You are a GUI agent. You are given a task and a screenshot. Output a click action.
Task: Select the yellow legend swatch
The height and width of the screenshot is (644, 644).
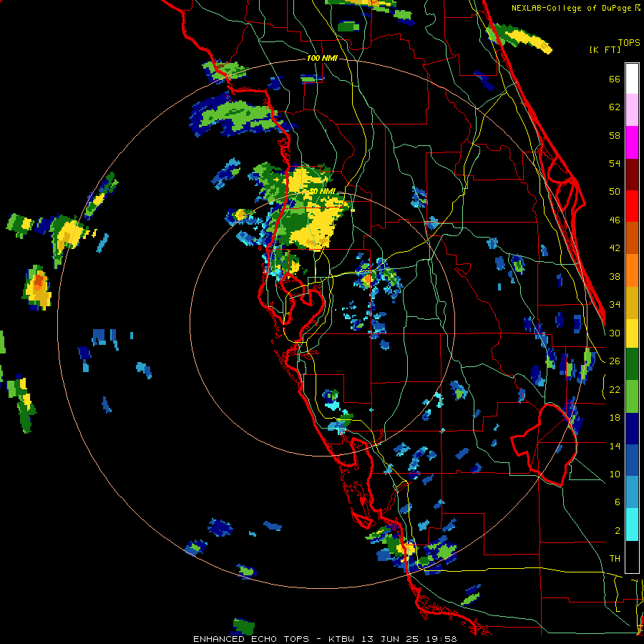(632, 333)
